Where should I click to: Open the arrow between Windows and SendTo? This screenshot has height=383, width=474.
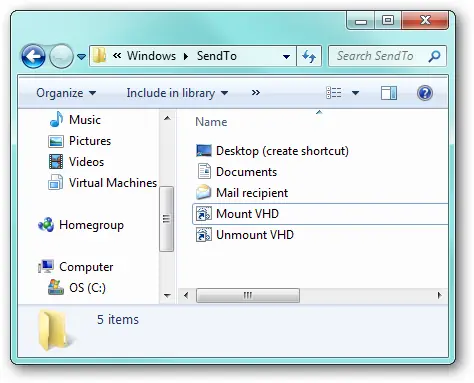186,56
